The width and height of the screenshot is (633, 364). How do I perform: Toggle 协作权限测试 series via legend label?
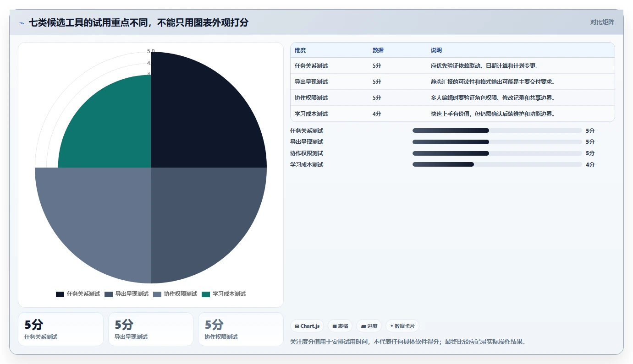(x=181, y=294)
